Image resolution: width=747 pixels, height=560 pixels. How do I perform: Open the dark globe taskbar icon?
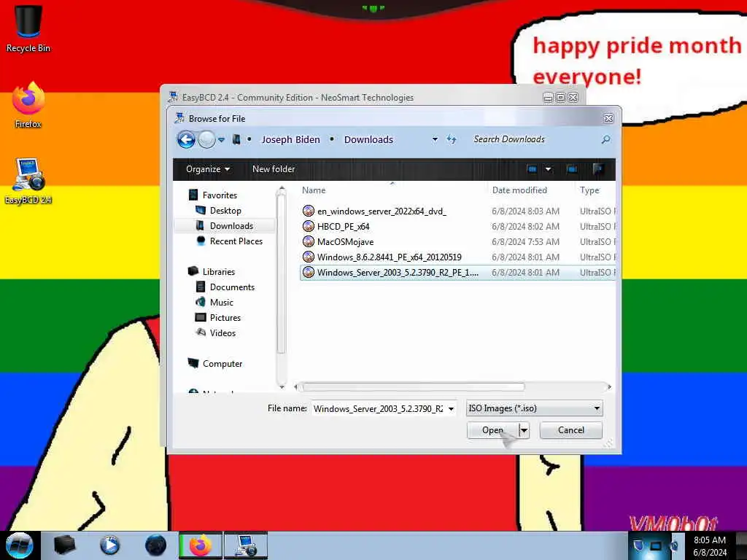tap(155, 545)
